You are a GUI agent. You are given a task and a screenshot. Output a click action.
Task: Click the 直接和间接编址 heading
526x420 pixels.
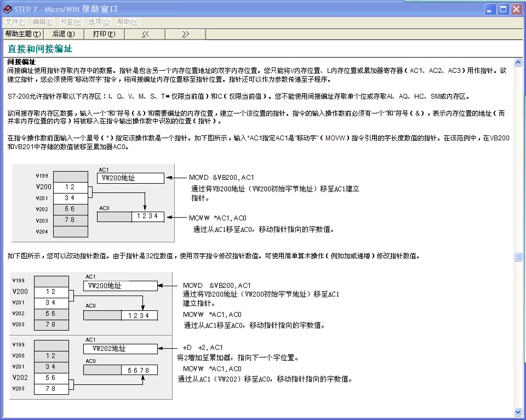[x=40, y=49]
